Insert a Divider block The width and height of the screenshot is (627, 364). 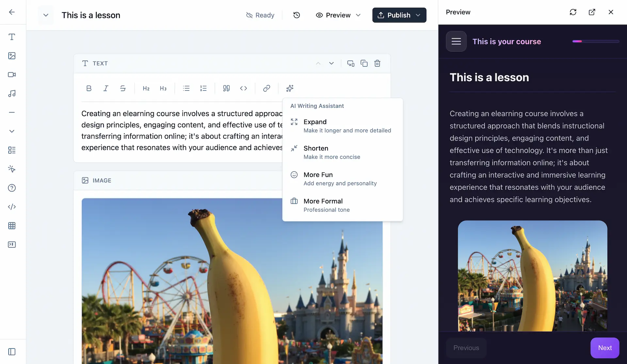tap(12, 113)
